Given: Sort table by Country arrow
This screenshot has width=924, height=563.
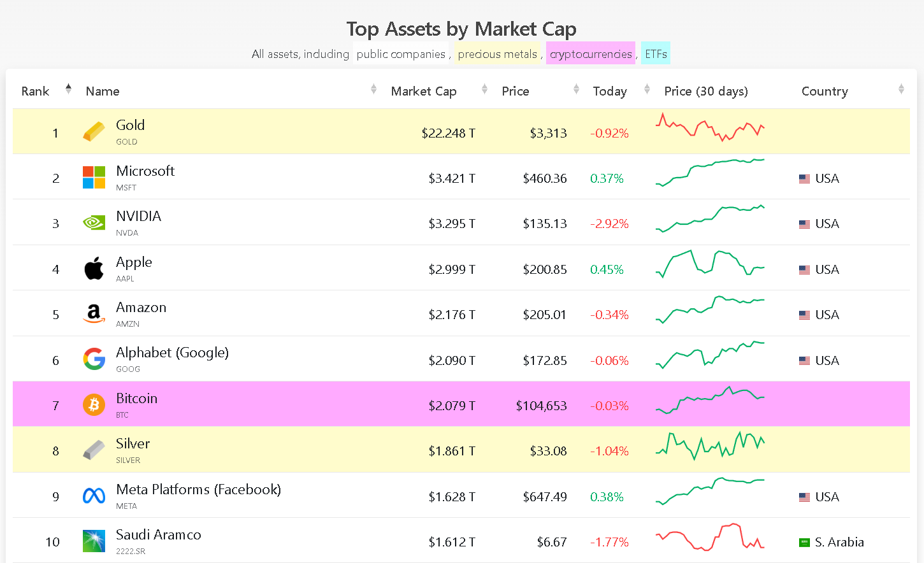Looking at the screenshot, I should (x=901, y=89).
